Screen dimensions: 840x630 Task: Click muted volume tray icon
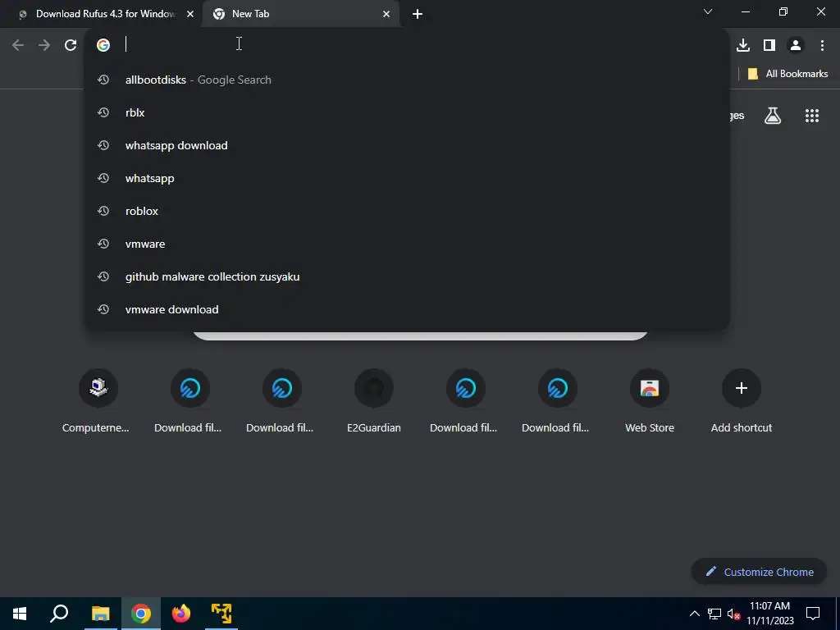point(733,614)
